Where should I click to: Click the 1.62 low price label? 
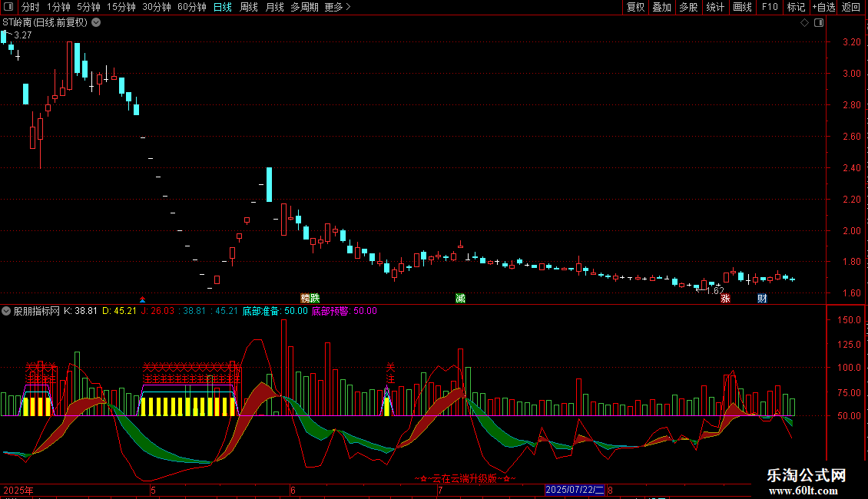[715, 290]
